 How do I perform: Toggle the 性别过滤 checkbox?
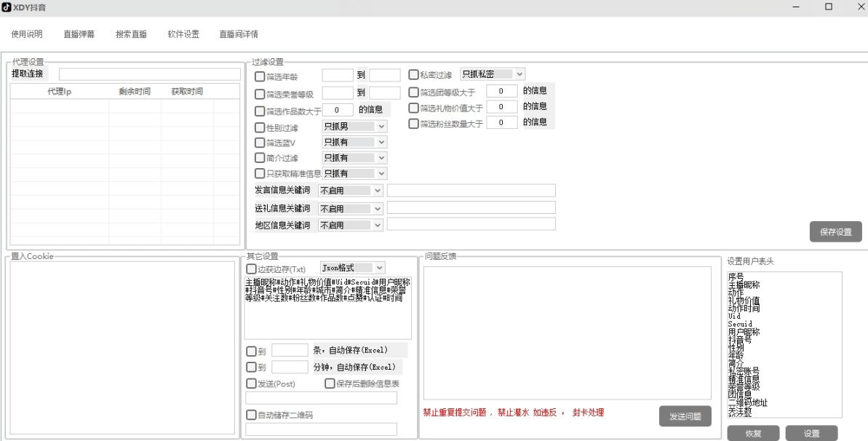pyautogui.click(x=260, y=127)
